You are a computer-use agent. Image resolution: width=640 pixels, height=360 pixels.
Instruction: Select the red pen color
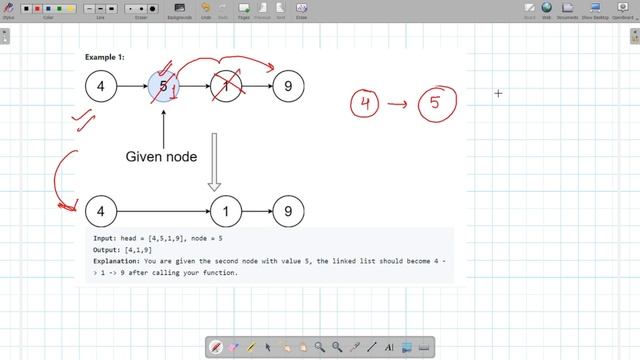[37, 9]
